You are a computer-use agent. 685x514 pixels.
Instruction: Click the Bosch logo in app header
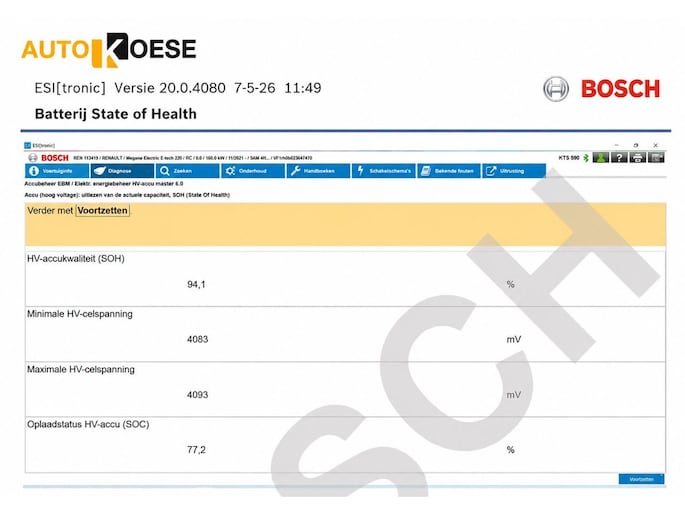tap(48, 158)
